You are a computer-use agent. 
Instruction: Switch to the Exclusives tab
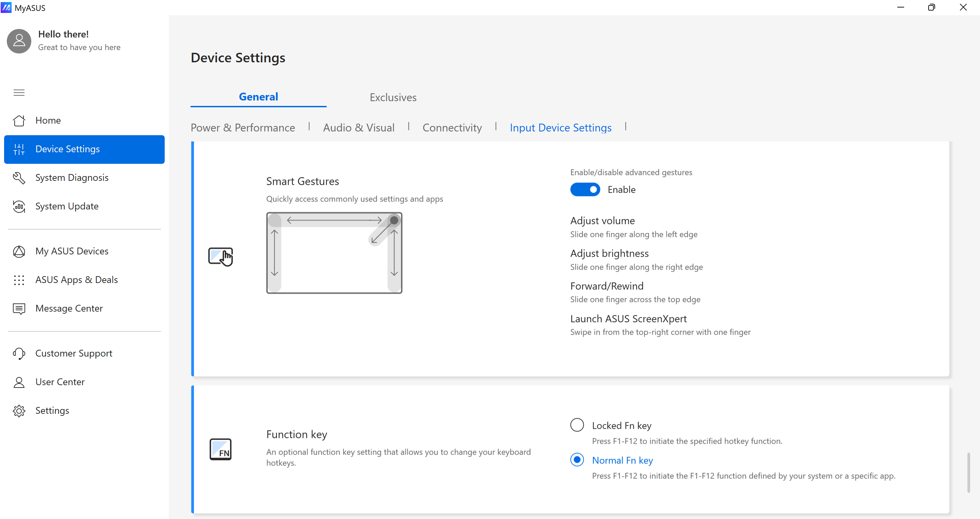pyautogui.click(x=393, y=97)
